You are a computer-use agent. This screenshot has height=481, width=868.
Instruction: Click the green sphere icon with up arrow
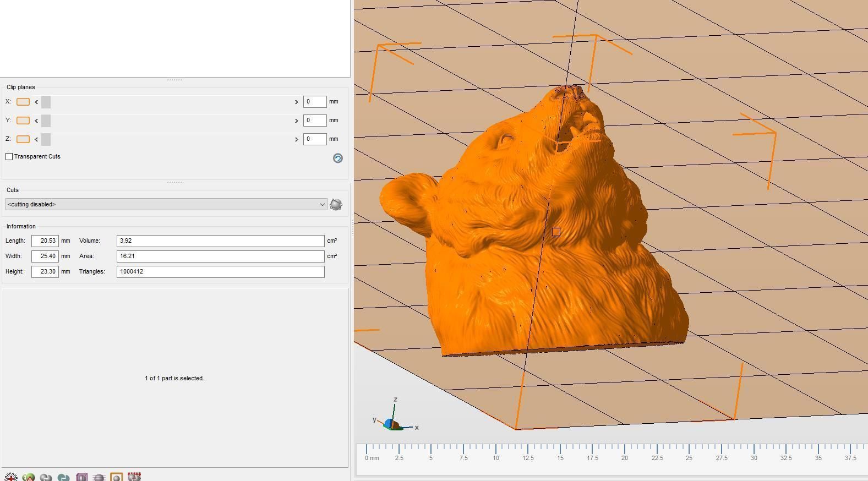[x=28, y=477]
